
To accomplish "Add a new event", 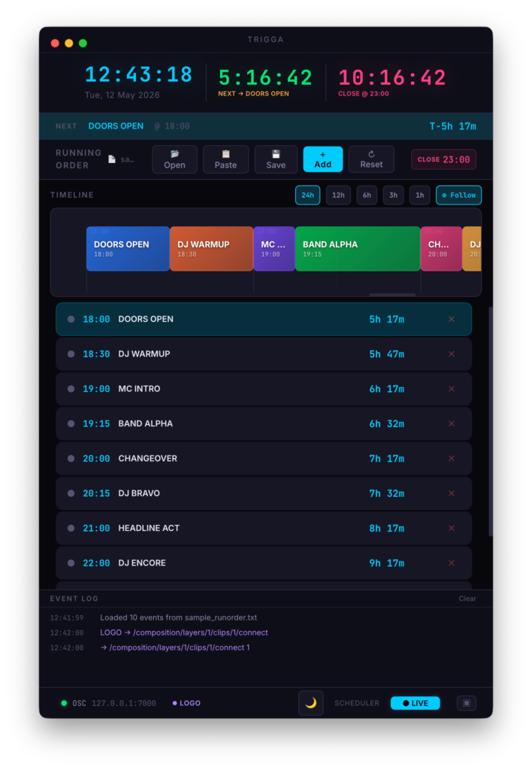I will (x=322, y=159).
